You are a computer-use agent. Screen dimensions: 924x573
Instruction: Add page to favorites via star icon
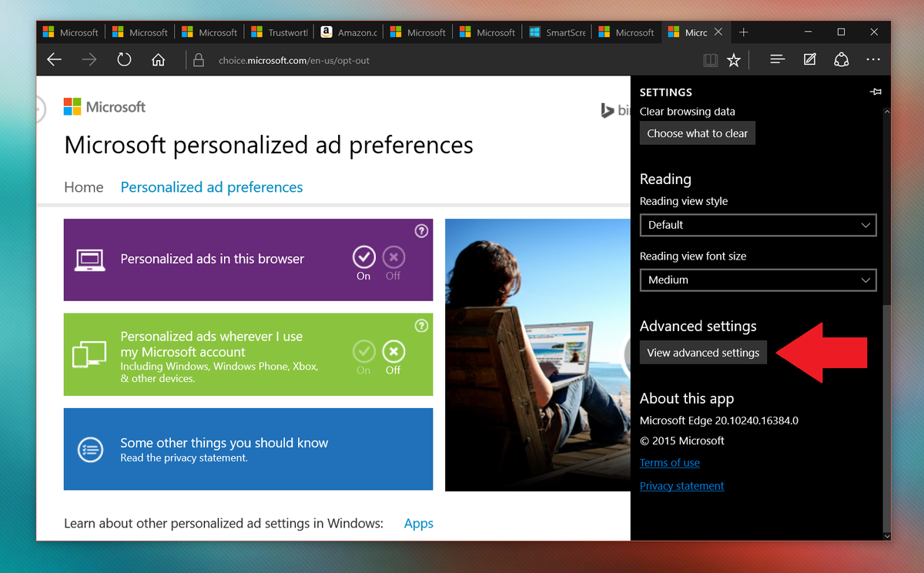734,59
